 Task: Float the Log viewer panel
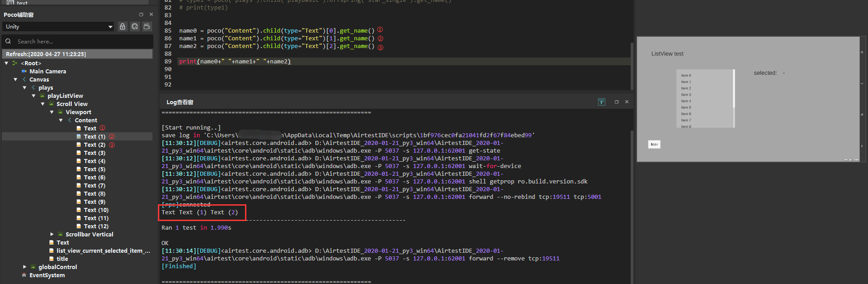617,102
